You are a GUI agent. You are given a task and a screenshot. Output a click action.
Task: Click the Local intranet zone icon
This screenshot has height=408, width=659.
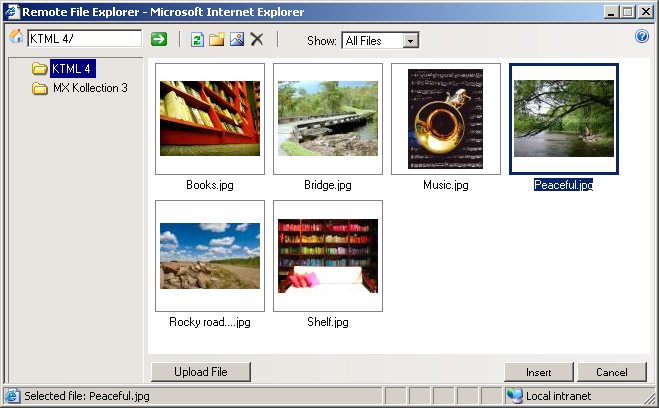[x=514, y=396]
